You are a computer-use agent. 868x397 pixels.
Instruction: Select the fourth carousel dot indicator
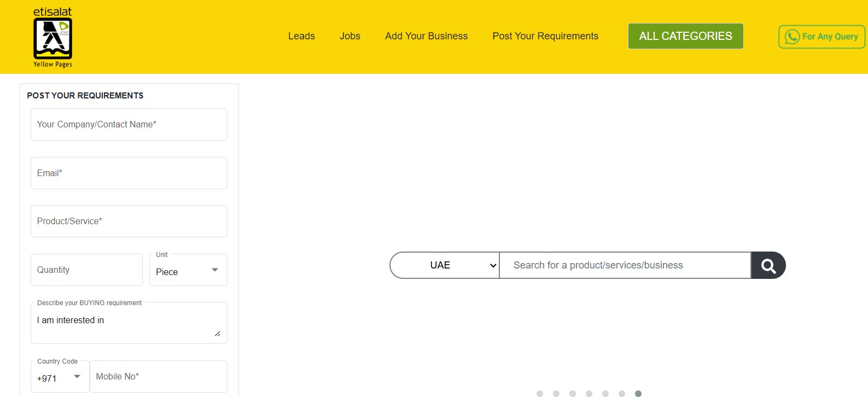coord(589,394)
